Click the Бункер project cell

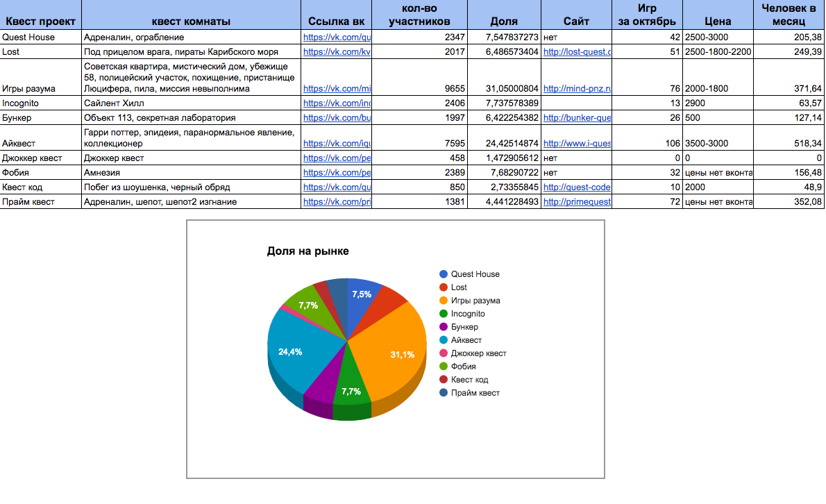[40, 118]
